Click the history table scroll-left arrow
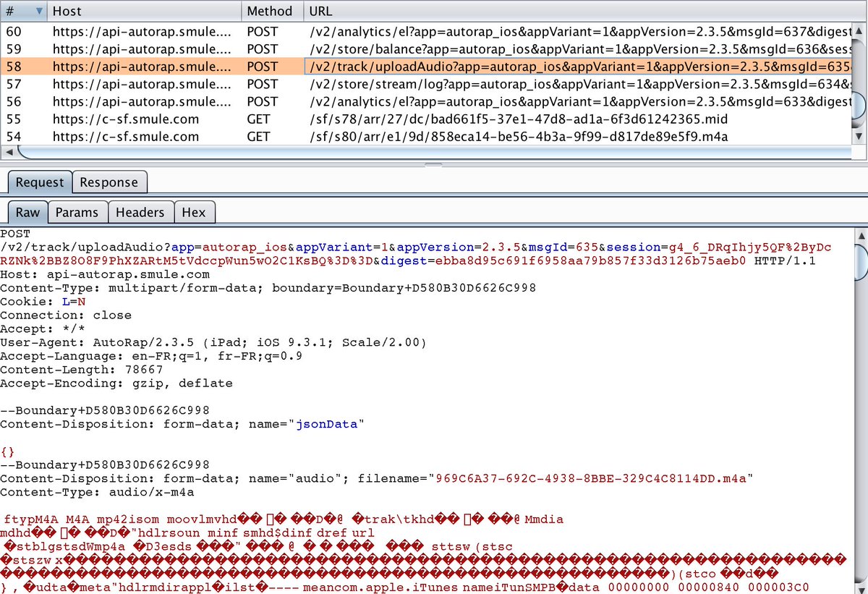The height and width of the screenshot is (594, 868). click(x=9, y=153)
